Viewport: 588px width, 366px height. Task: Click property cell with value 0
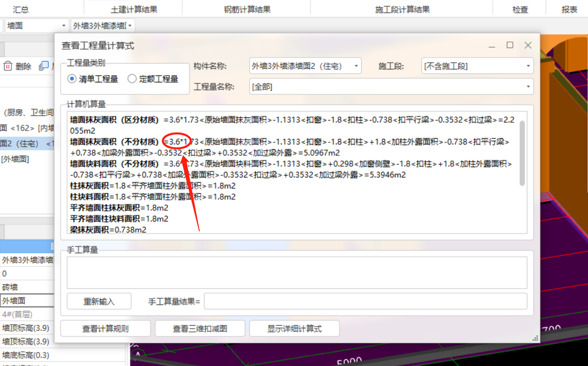tap(27, 274)
